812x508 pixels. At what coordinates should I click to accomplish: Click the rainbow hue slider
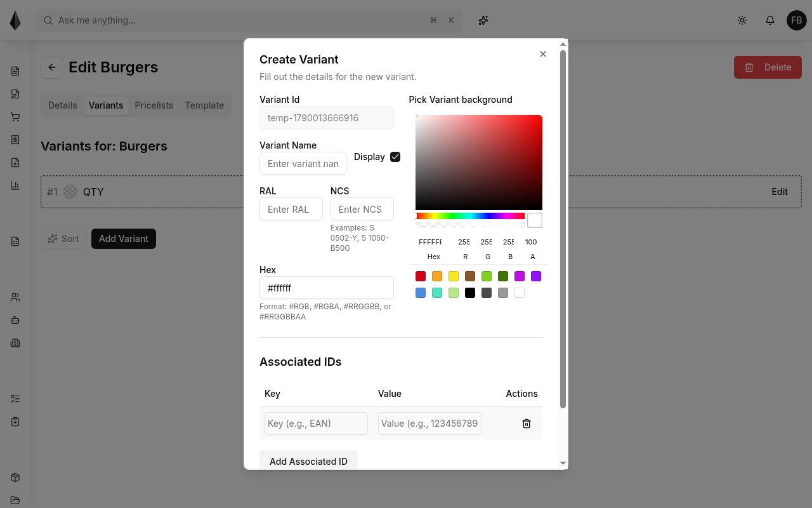click(x=470, y=216)
